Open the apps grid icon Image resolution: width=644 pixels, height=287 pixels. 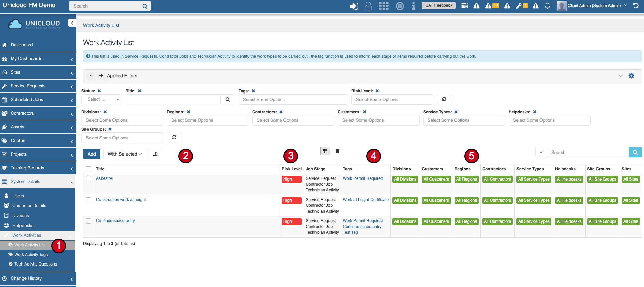tap(384, 6)
